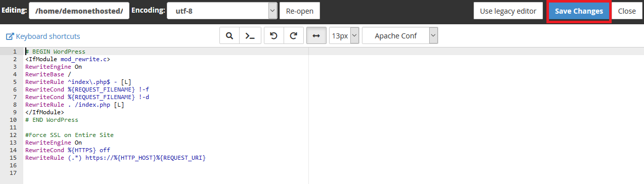This screenshot has height=184, width=644.
Task: Click 'RewriteBase /' line
Action: pyautogui.click(x=48, y=74)
